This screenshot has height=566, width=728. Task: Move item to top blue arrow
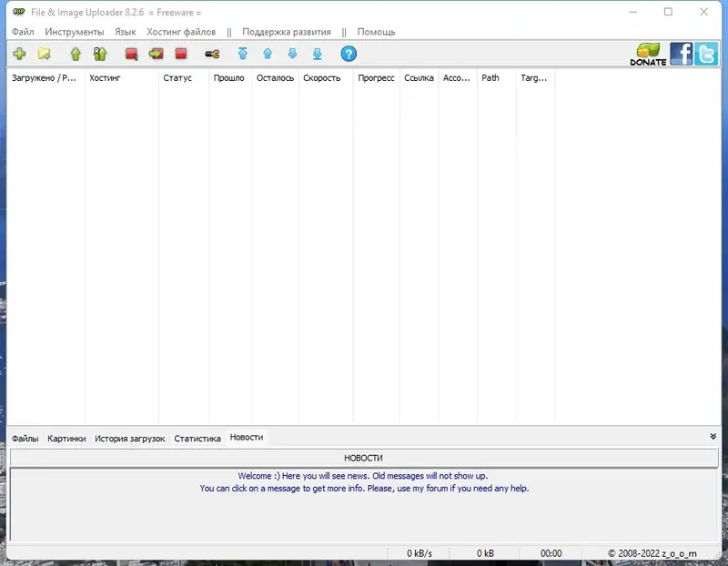(243, 54)
